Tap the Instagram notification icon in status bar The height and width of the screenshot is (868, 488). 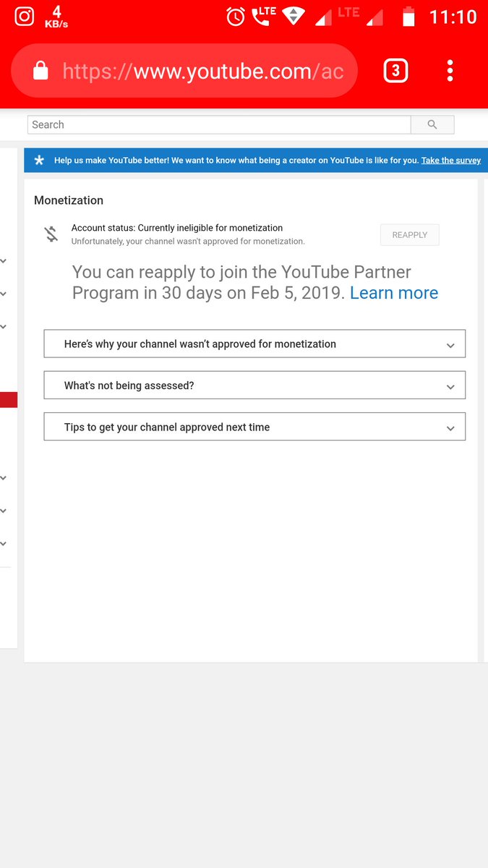(x=25, y=16)
